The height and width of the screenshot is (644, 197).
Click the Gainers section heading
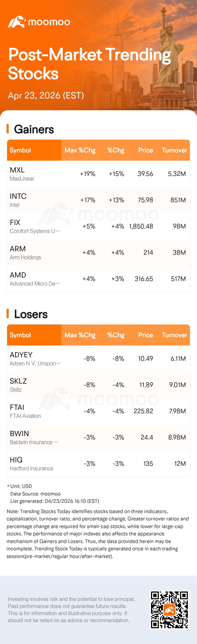(34, 129)
